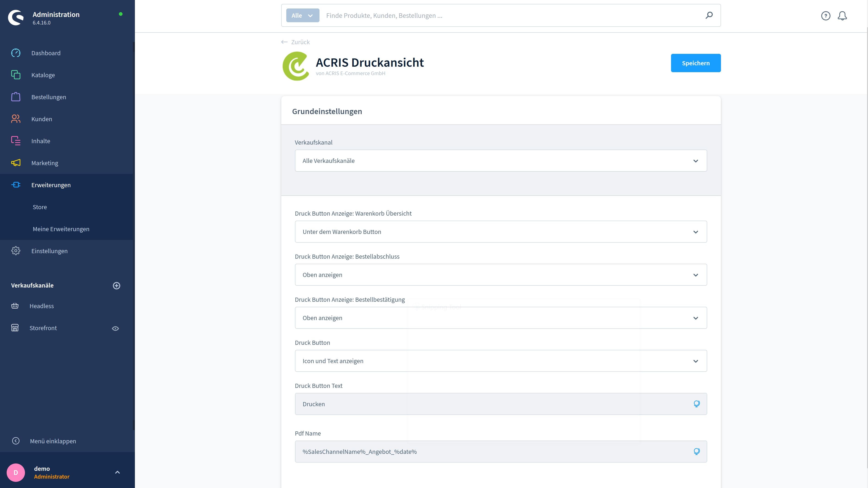Click the 'von ACRIS E-Commerce GmbH' text

coord(350,74)
